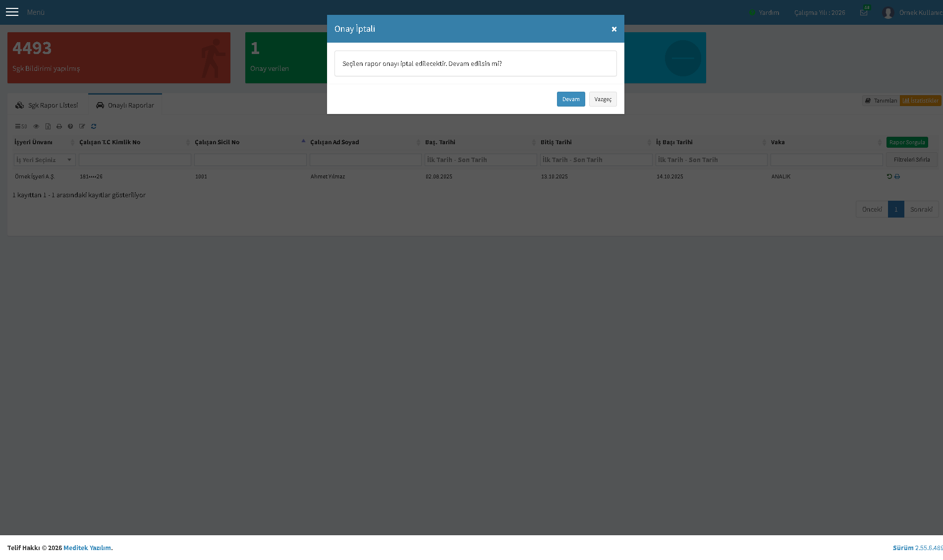Image resolution: width=943 pixels, height=560 pixels.
Task: Open the Tanımları button
Action: 881,101
